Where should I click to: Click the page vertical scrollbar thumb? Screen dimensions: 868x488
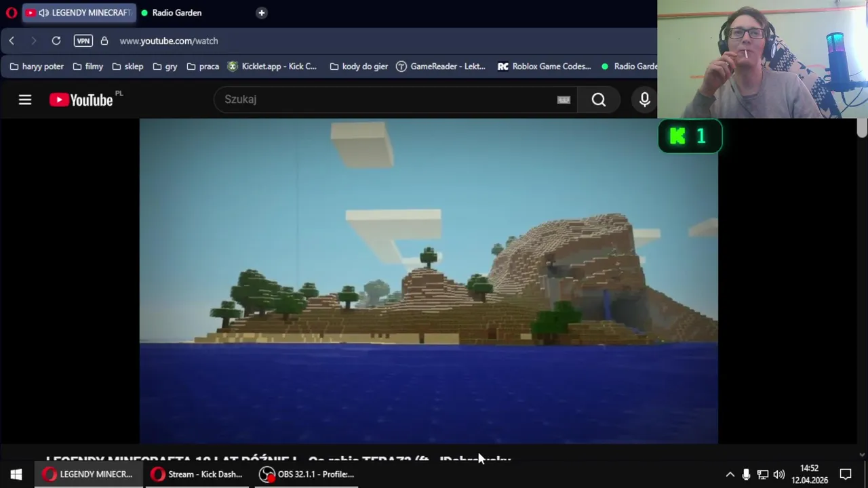click(x=862, y=127)
